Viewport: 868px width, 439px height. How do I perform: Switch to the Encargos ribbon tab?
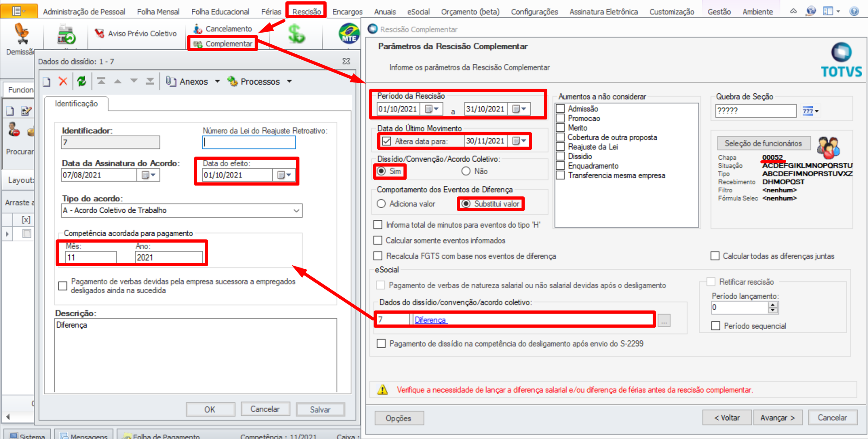[347, 12]
